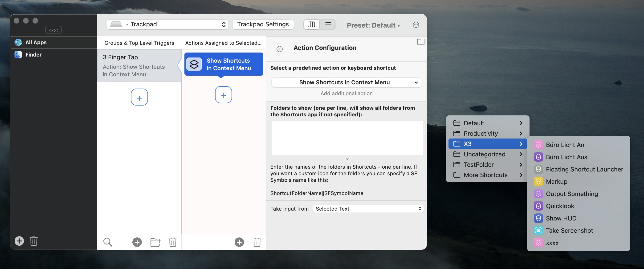Switch to list view layout
The width and height of the screenshot is (644, 269).
[x=327, y=24]
